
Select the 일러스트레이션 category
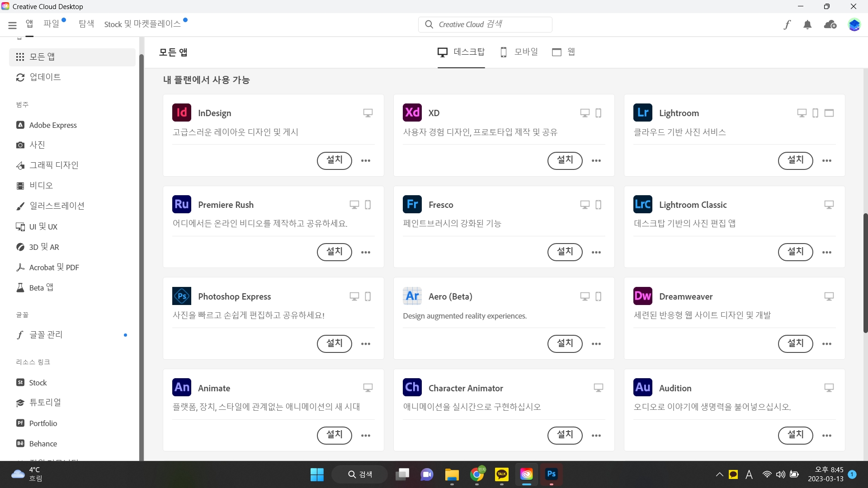coord(72,206)
